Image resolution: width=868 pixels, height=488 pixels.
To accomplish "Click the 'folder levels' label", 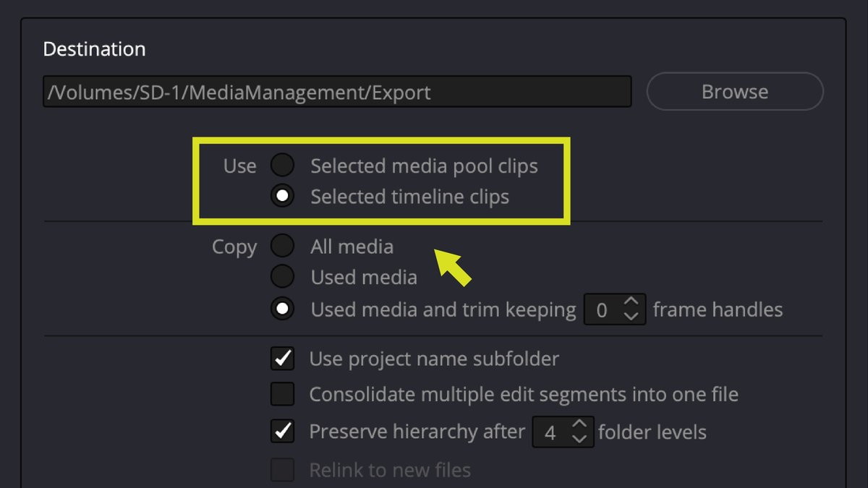I will click(652, 432).
